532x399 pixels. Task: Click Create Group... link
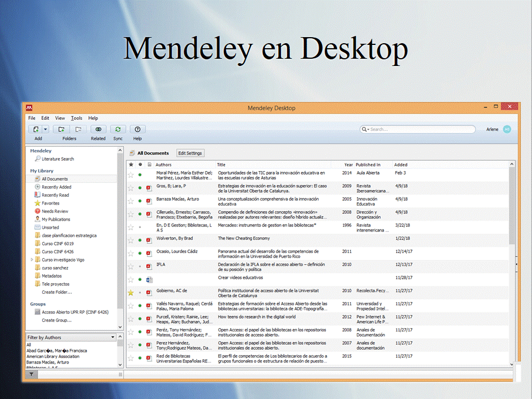57,320
